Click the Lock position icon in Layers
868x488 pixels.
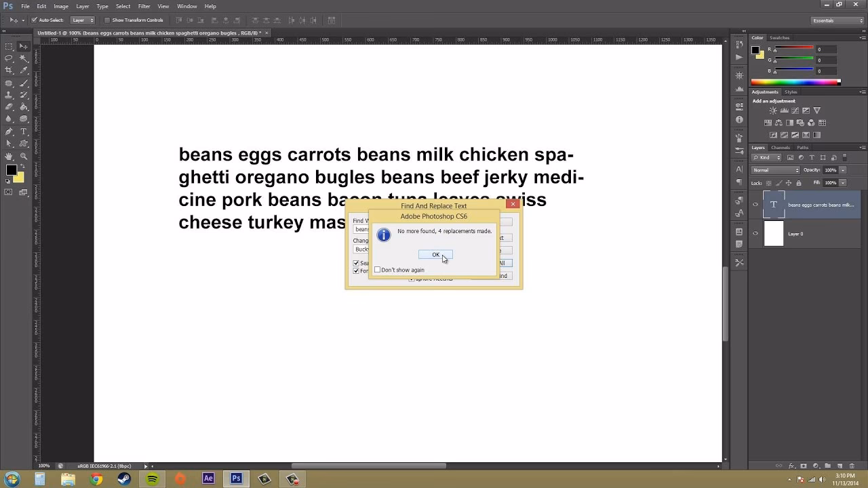point(789,183)
